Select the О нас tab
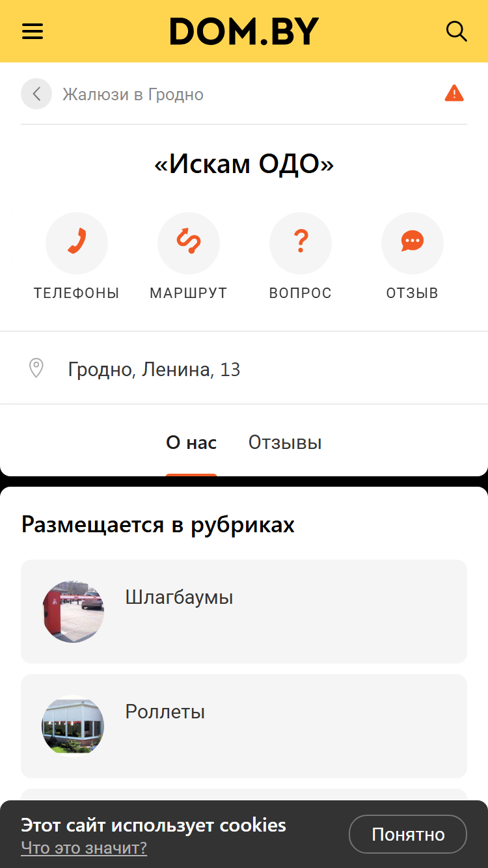This screenshot has width=488, height=868. point(191,443)
